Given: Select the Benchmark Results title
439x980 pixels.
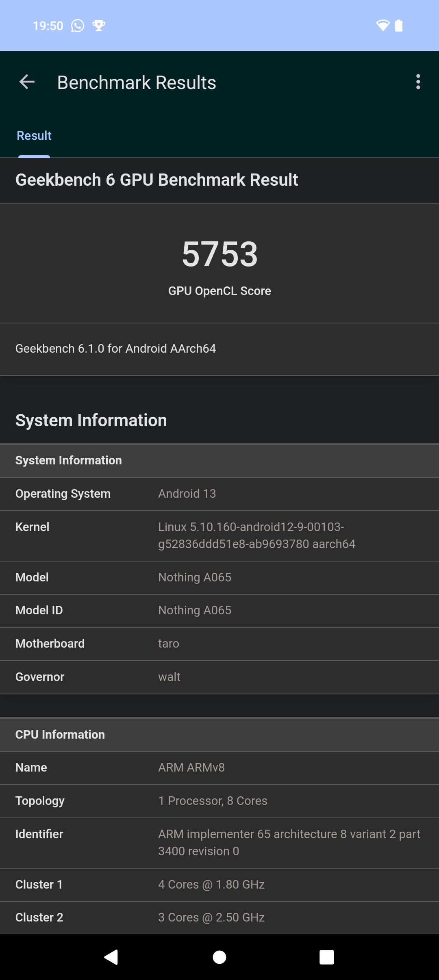Looking at the screenshot, I should click(x=136, y=82).
